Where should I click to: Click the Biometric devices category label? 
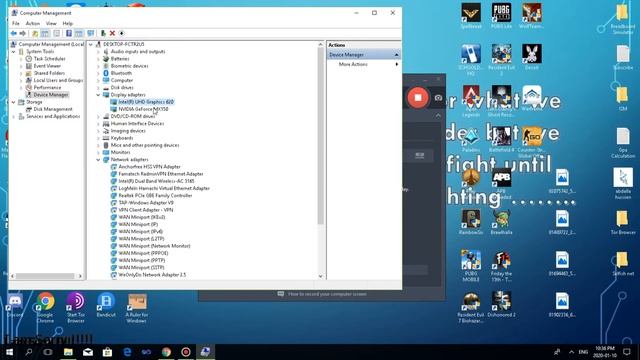point(129,66)
